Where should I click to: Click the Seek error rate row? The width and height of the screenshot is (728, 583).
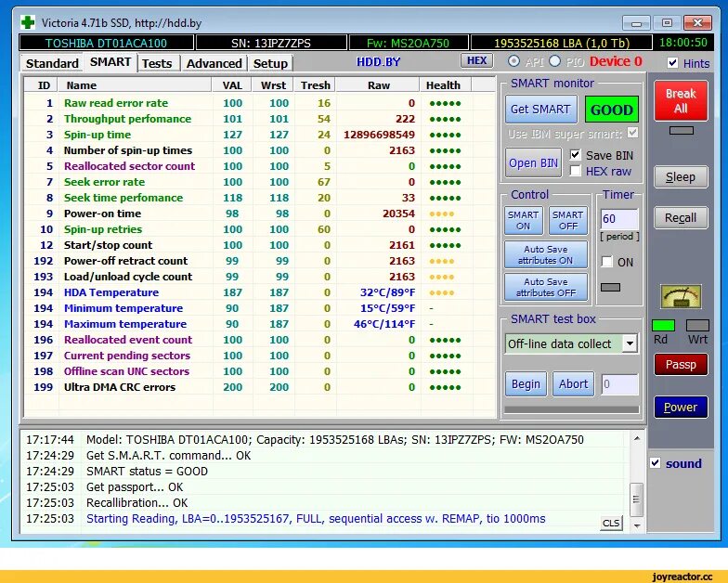[260, 182]
